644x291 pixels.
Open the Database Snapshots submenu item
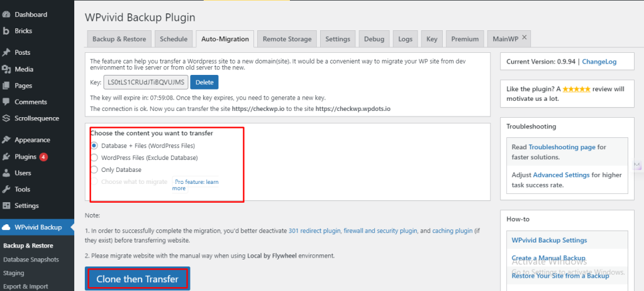point(31,260)
